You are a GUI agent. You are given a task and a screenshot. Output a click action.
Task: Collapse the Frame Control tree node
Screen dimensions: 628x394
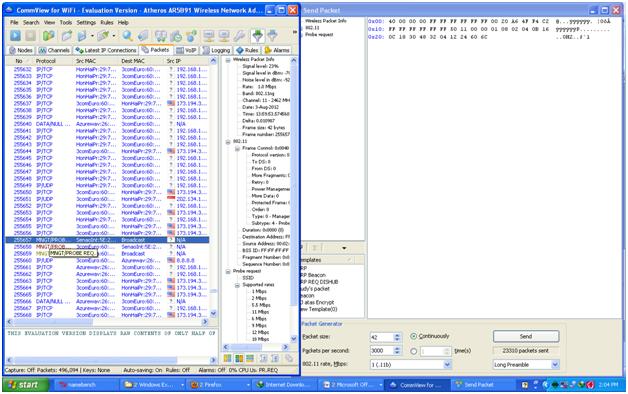click(237, 149)
